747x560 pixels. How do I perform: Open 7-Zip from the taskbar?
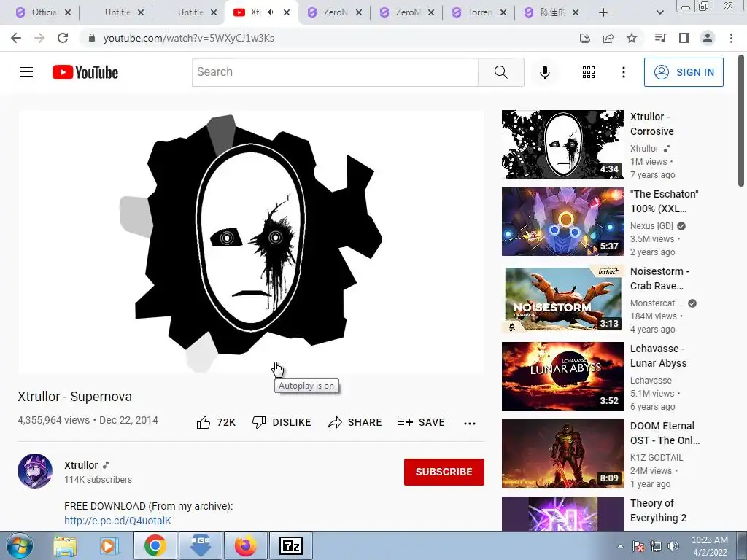pos(291,545)
